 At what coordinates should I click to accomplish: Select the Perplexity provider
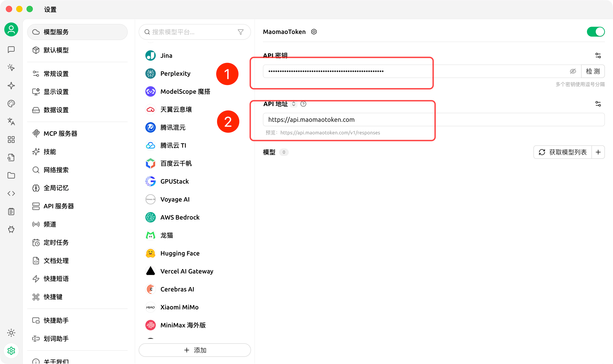point(195,73)
